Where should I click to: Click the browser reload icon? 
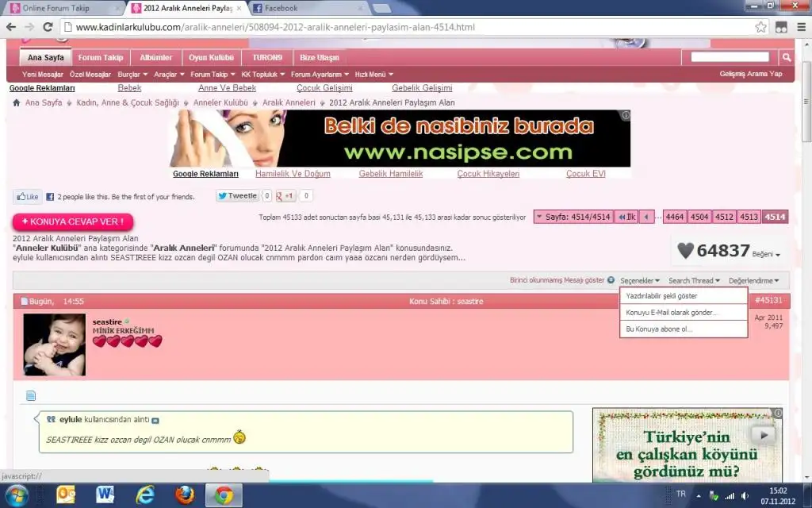point(49,27)
